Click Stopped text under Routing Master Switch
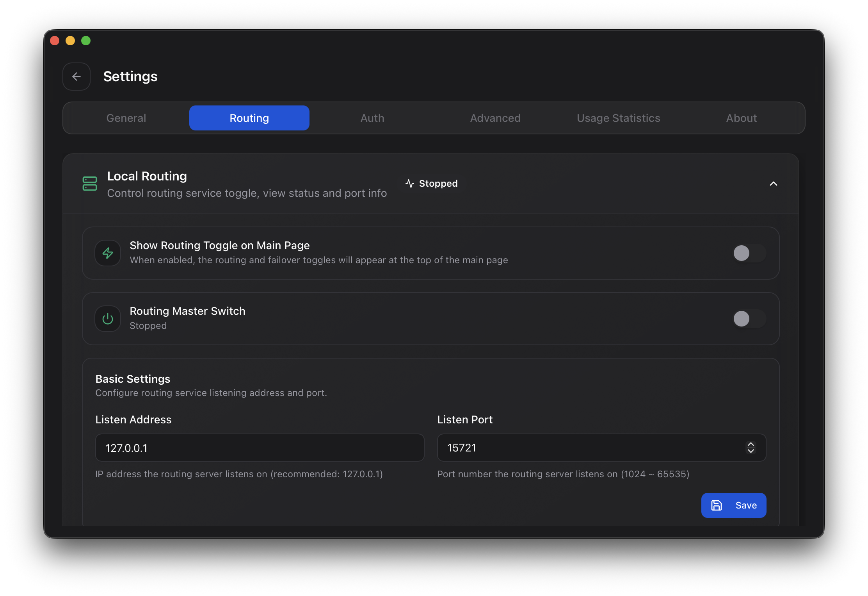 (148, 326)
